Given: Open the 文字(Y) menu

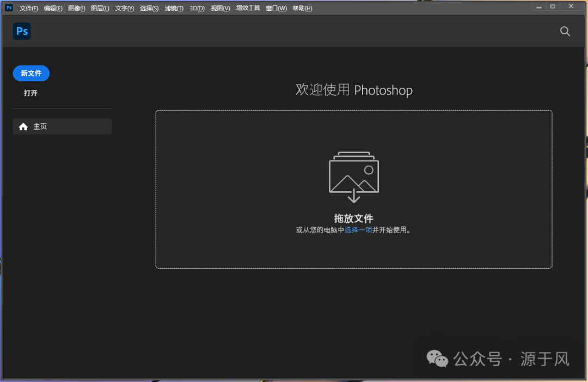Looking at the screenshot, I should tap(124, 8).
